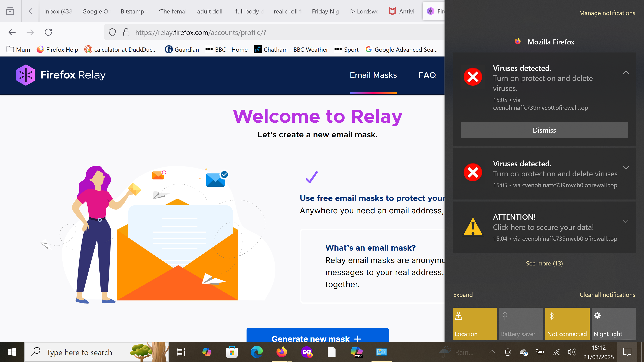The height and width of the screenshot is (362, 644).
Task: Open the Mum bookmarks folder
Action: click(18, 49)
